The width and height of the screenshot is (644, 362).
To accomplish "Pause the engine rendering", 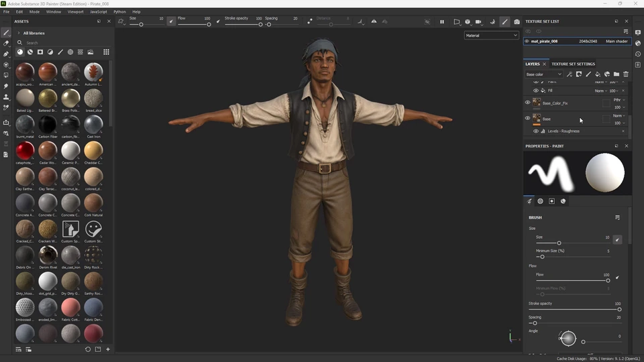I will pyautogui.click(x=442, y=21).
